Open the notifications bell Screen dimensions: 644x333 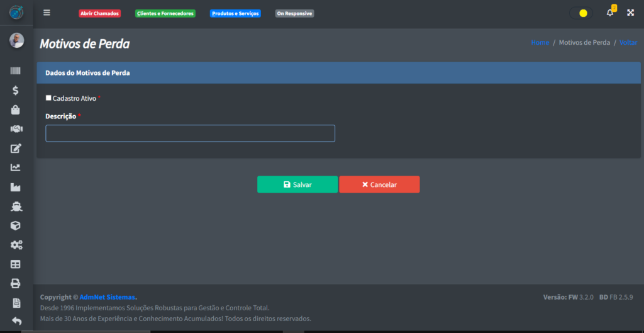click(609, 13)
